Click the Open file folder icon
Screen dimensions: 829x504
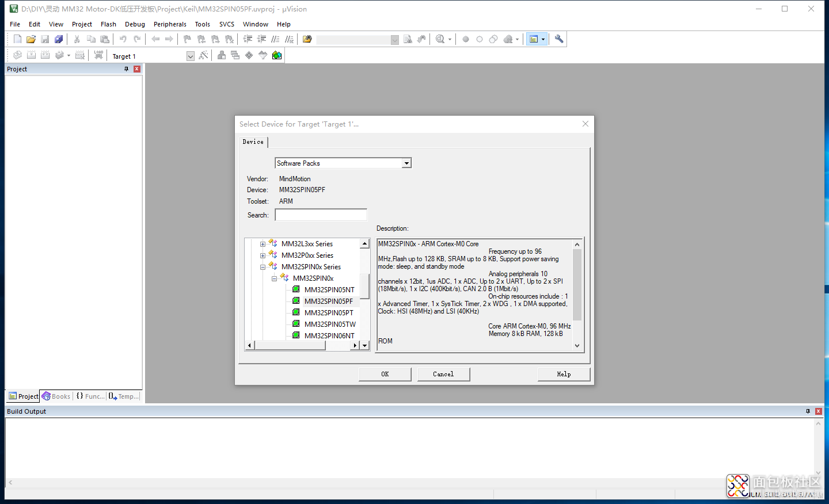point(31,39)
